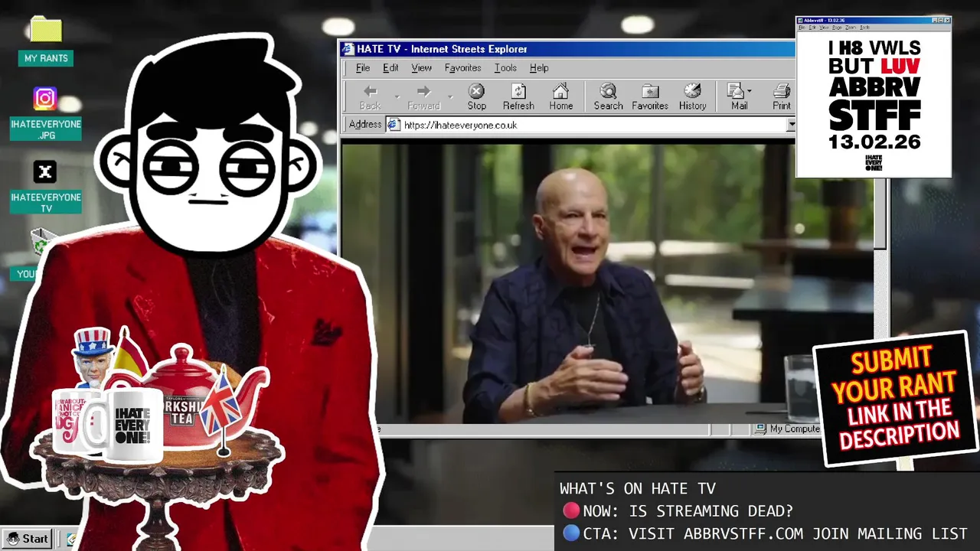Click I H8 VWLS poster image
The width and height of the screenshot is (980, 551).
point(874,104)
